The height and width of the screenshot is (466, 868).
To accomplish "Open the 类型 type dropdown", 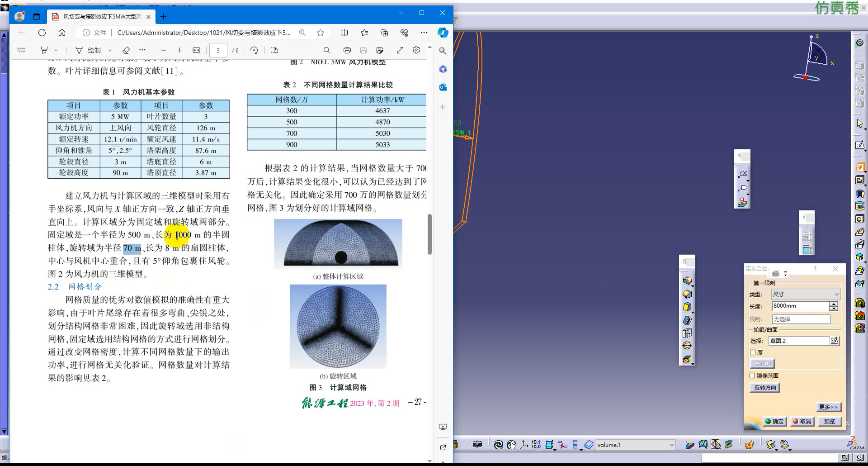I will (x=806, y=294).
